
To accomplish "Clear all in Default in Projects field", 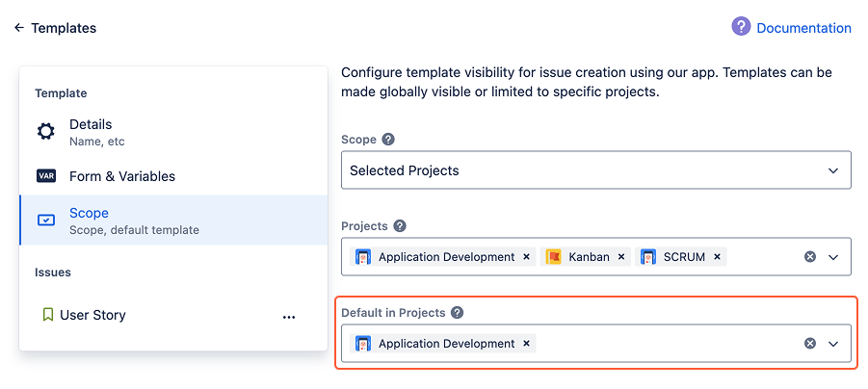I will pos(810,344).
